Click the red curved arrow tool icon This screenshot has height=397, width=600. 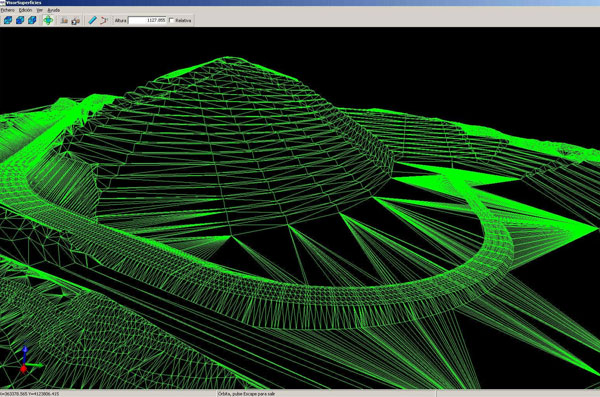tap(104, 20)
